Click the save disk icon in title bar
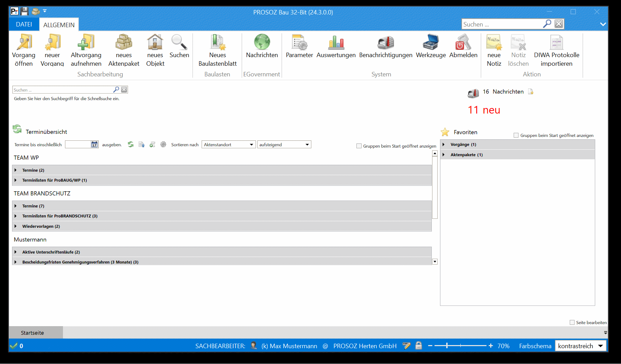 (x=24, y=11)
